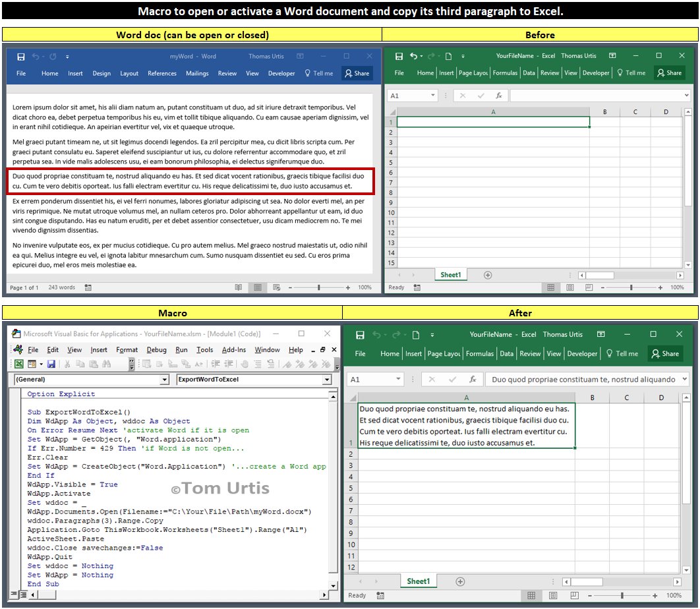Open Name Box dropdown in After Excel

[x=398, y=379]
